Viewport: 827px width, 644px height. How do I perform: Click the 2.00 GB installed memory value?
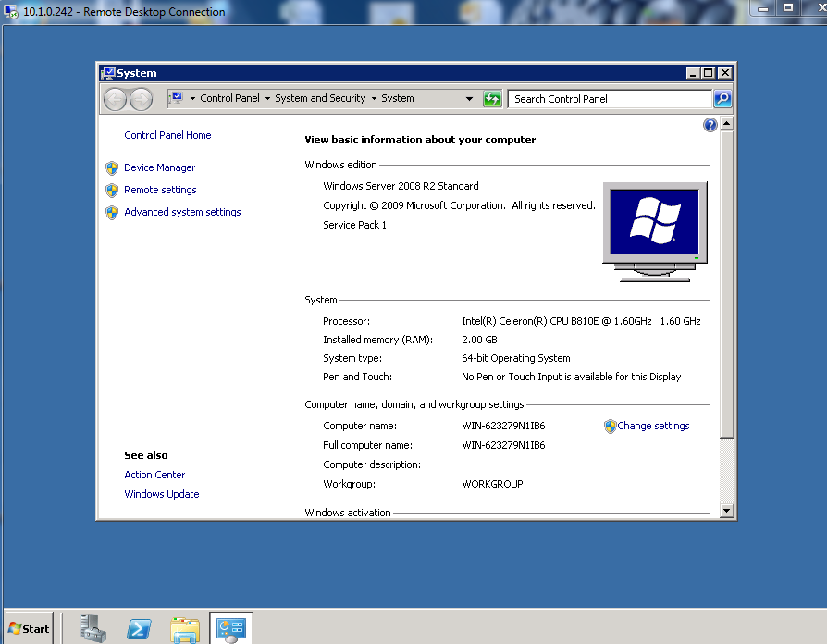pos(479,340)
